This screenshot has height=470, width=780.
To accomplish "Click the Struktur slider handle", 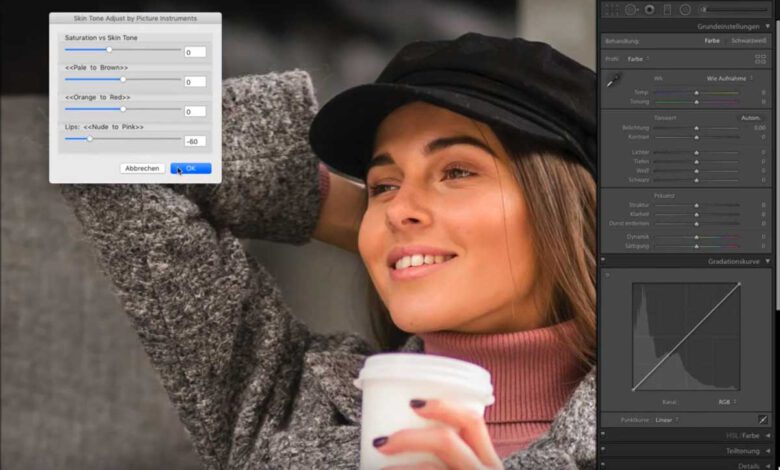I will pyautogui.click(x=696, y=205).
